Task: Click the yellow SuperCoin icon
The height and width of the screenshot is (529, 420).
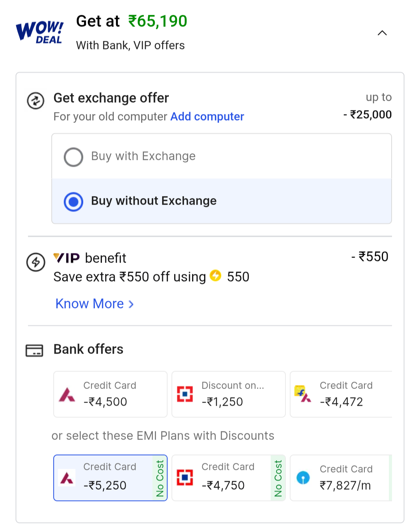Action: coord(215,276)
